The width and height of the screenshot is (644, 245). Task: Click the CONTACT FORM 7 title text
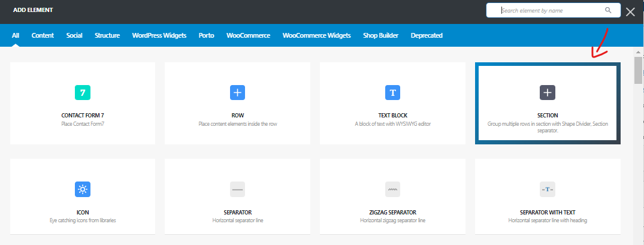[x=83, y=116]
